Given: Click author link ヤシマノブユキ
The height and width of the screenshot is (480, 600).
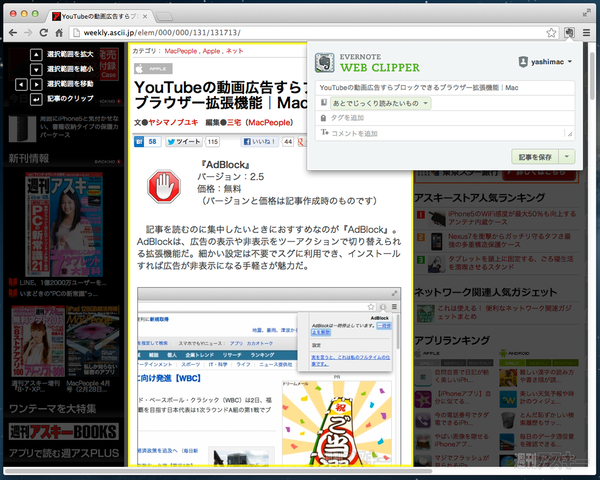Looking at the screenshot, I should (x=173, y=122).
